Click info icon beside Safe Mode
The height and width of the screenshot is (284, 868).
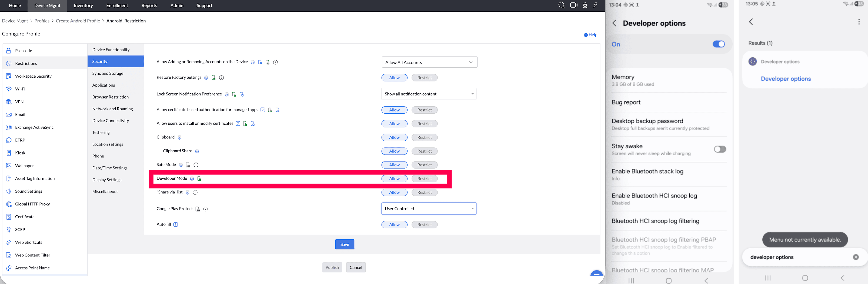[196, 165]
